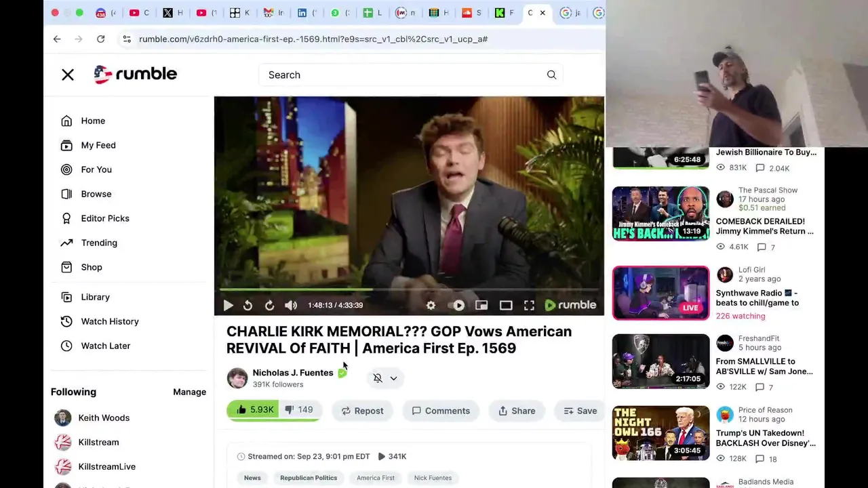Viewport: 868px width, 488px height.
Task: Click the America First tag
Action: (x=376, y=478)
